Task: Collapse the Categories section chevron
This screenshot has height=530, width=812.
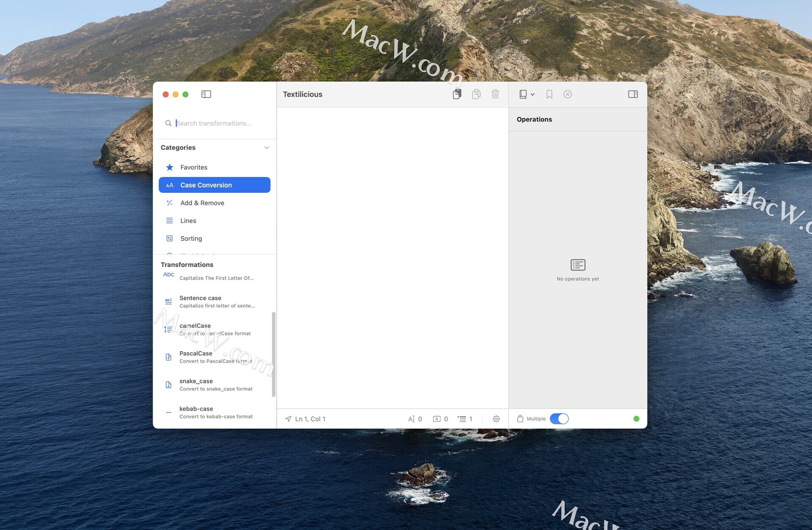Action: click(266, 148)
